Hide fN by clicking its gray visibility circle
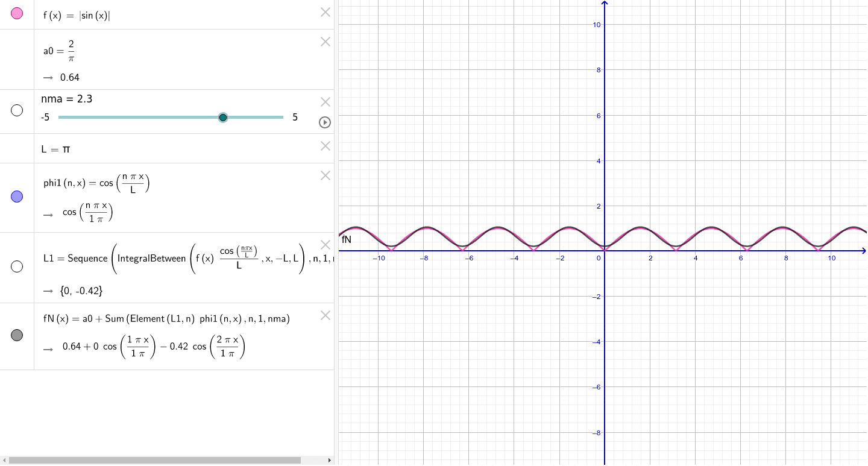 pos(16,335)
